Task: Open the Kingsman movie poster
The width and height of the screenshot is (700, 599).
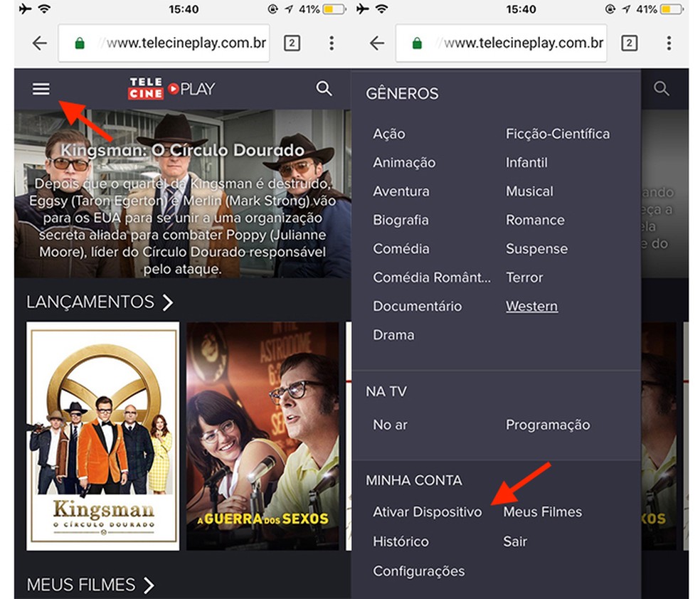Action: click(x=102, y=438)
